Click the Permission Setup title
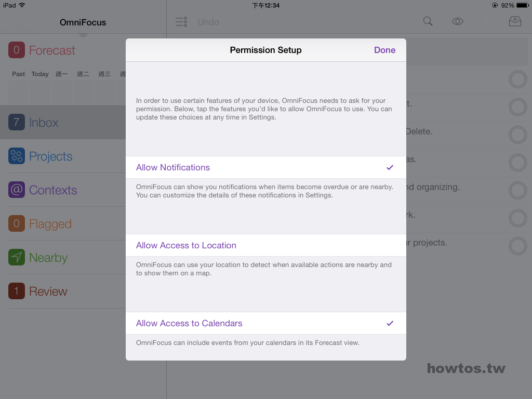Viewport: 532px width, 399px height. click(265, 50)
